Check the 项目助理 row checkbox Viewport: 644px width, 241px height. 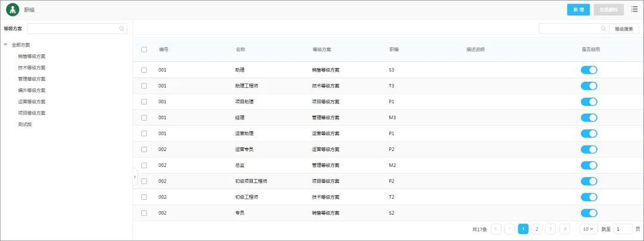144,102
